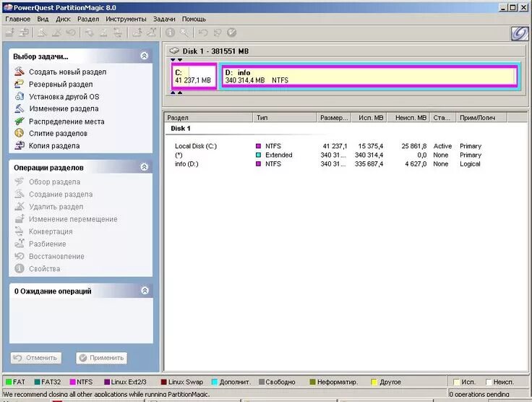Open the Раздел menu
The image size is (532, 402).
(x=88, y=19)
